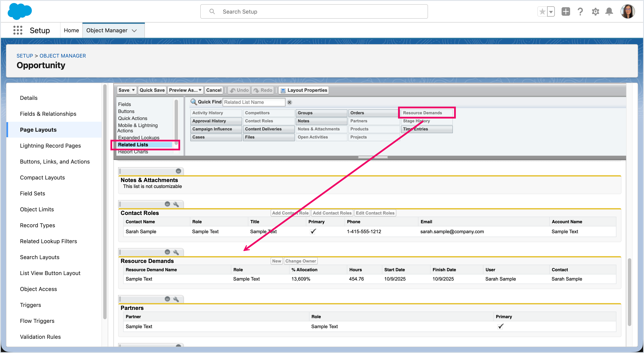The image size is (644, 353).
Task: Click the Quick Find Related List Name field
Action: (254, 102)
